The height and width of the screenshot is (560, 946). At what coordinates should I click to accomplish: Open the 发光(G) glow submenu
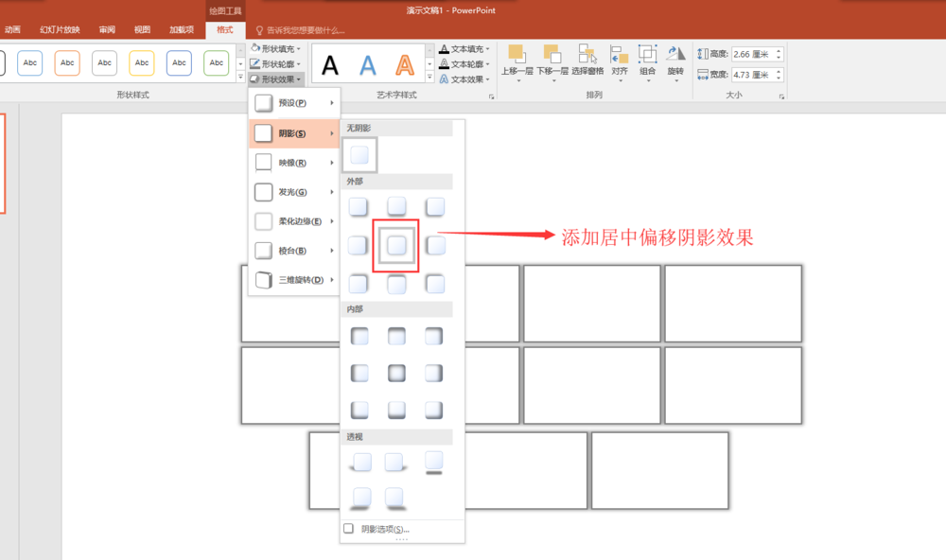pos(294,192)
